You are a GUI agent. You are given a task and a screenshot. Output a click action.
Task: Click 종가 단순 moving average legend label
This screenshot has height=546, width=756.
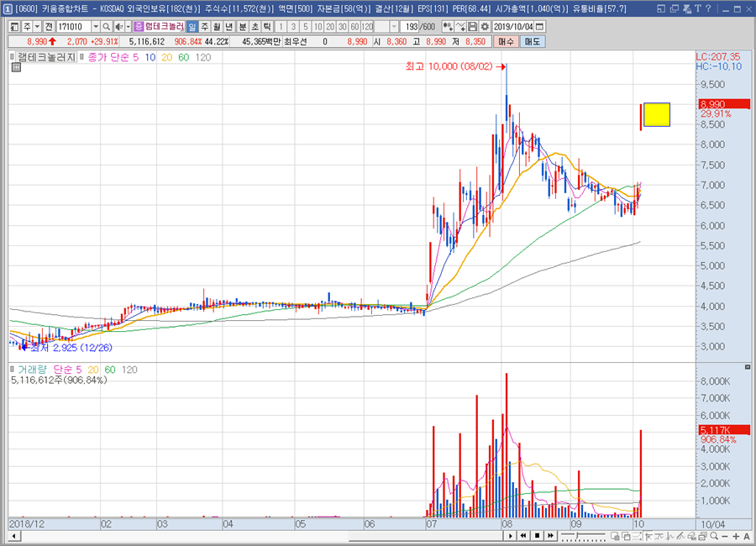click(108, 57)
